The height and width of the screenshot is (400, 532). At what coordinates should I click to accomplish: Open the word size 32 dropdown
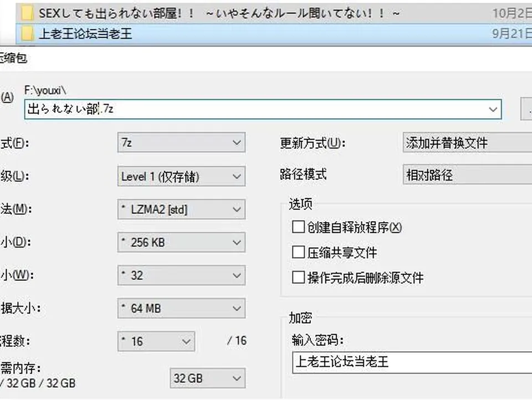coord(181,275)
